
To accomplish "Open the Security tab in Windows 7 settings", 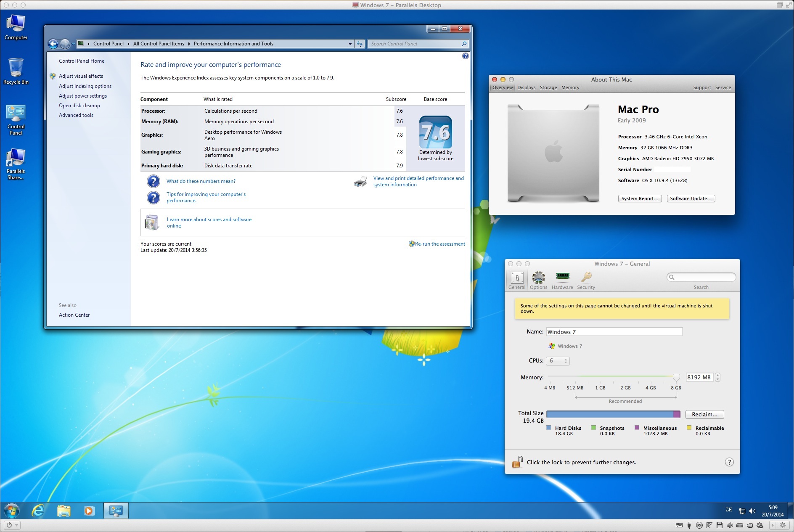I will 586,281.
